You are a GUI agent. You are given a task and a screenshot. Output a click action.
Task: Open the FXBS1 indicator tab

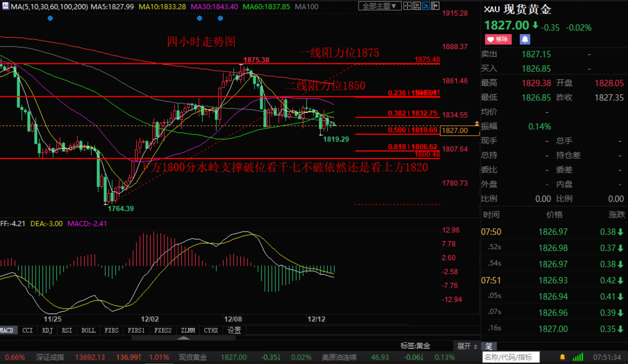136,330
